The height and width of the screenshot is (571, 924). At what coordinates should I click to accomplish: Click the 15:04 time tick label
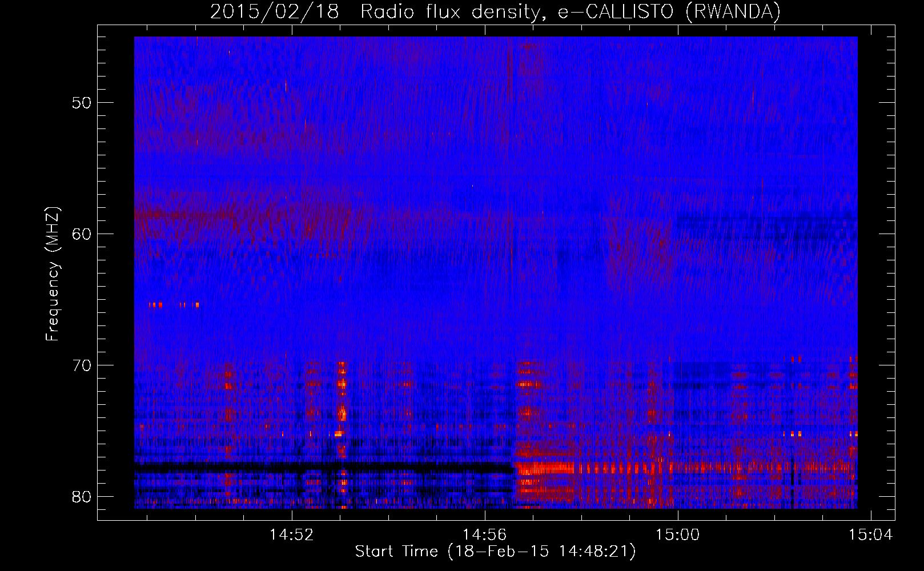point(870,535)
